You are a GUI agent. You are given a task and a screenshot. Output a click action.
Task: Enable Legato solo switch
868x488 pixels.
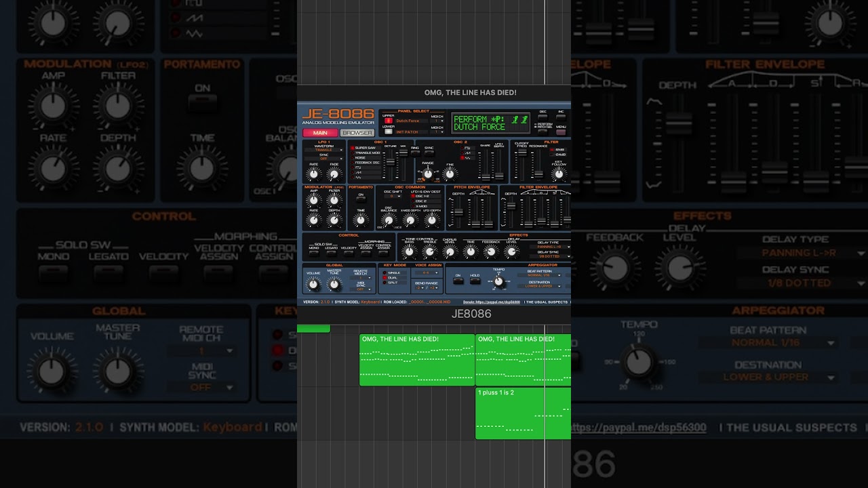(331, 253)
